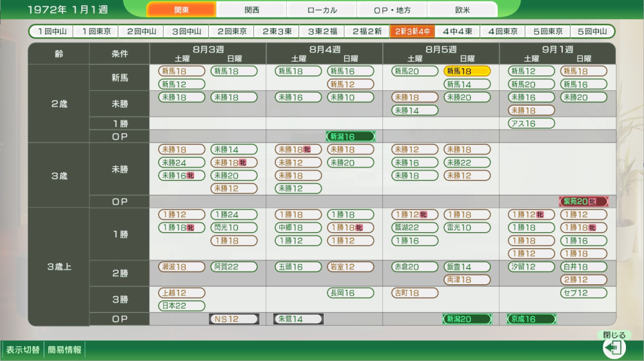Image resolution: width=644 pixels, height=361 pixels.
Task: Select the 2回中山 meeting tab
Action: click(141, 31)
